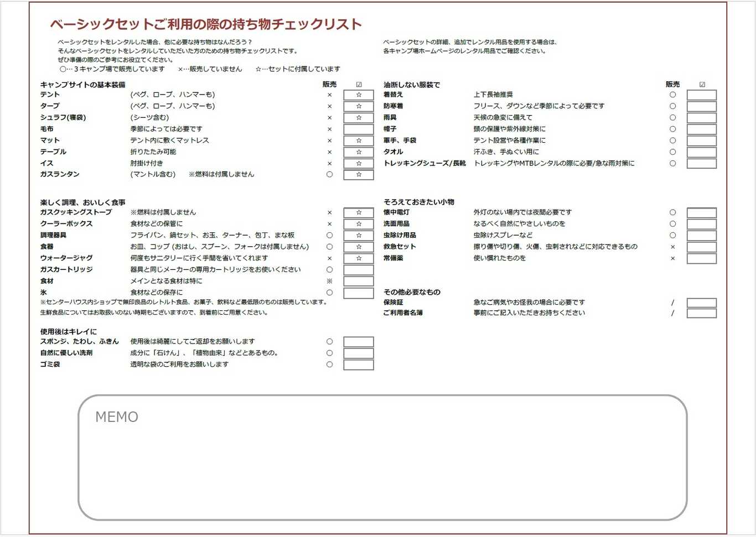Check the ゴミ袋 box

coord(358,365)
